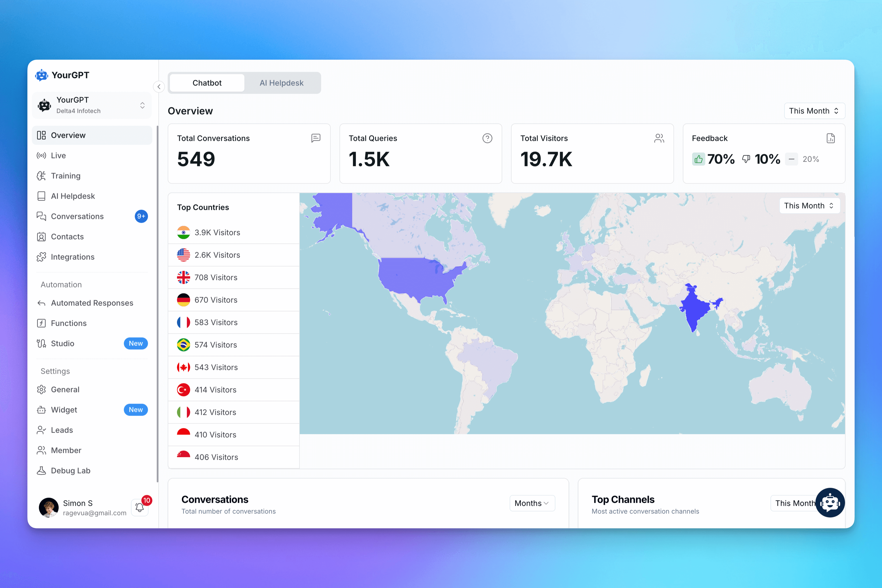Screen dimensions: 882x588
Task: Click the thumbs down feedback icon
Action: [746, 159]
